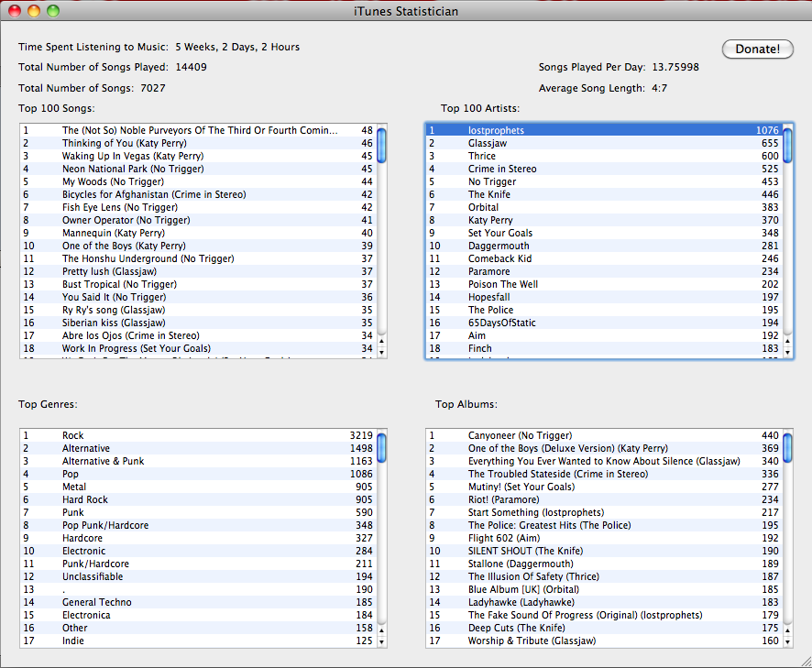Screen dimensions: 812x668
Task: Select the Orbital artist row
Action: tap(604, 207)
